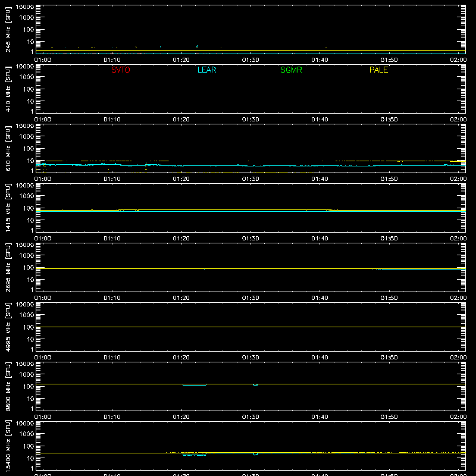Viewport: 476px width, 476px height.
Task: Click the 10000 y-axis value on the 15400 MHz panel
Action: click(x=25, y=424)
